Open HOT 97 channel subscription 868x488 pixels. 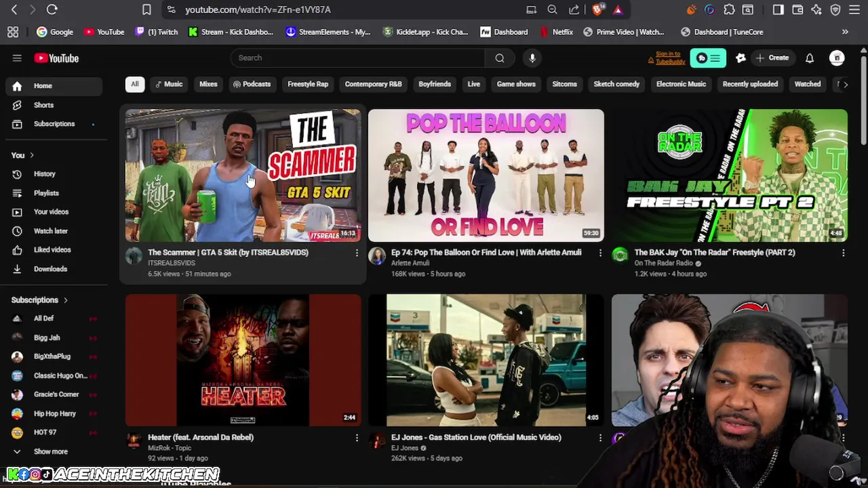(x=54, y=432)
